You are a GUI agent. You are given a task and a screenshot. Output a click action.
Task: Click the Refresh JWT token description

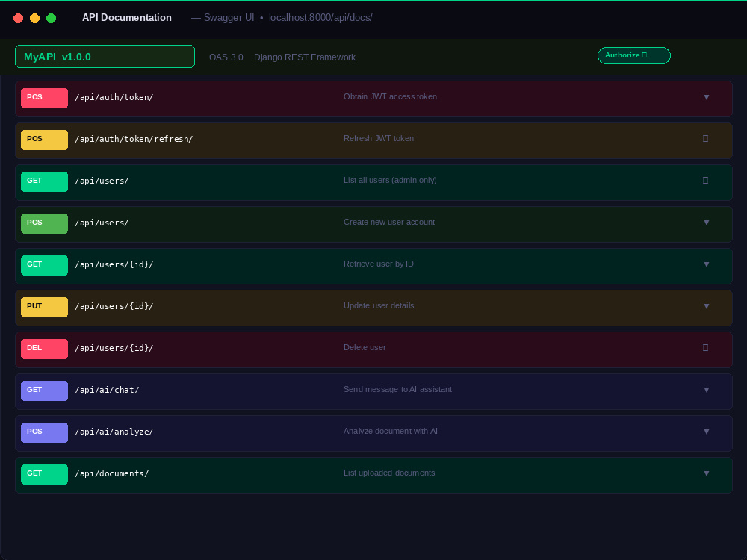[379, 139]
